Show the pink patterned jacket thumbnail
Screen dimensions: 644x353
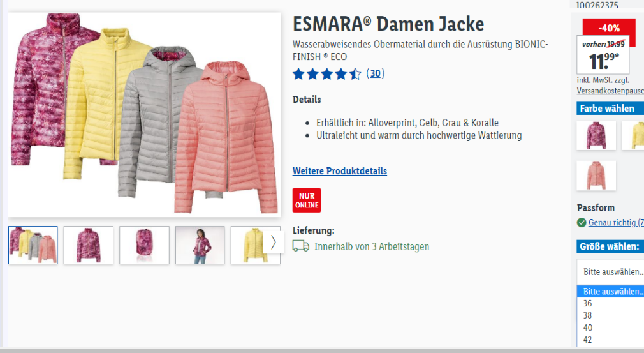(x=88, y=245)
